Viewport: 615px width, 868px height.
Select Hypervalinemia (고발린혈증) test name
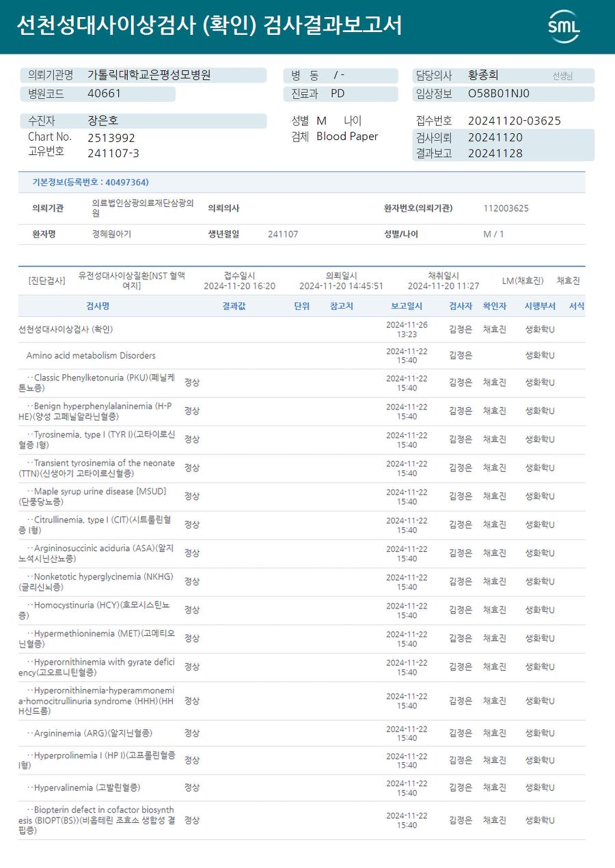[83, 787]
